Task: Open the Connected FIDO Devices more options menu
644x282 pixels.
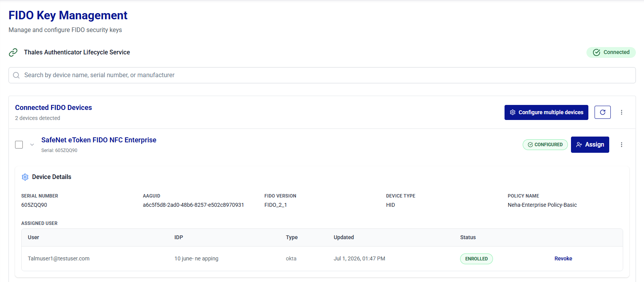Action: 621,112
